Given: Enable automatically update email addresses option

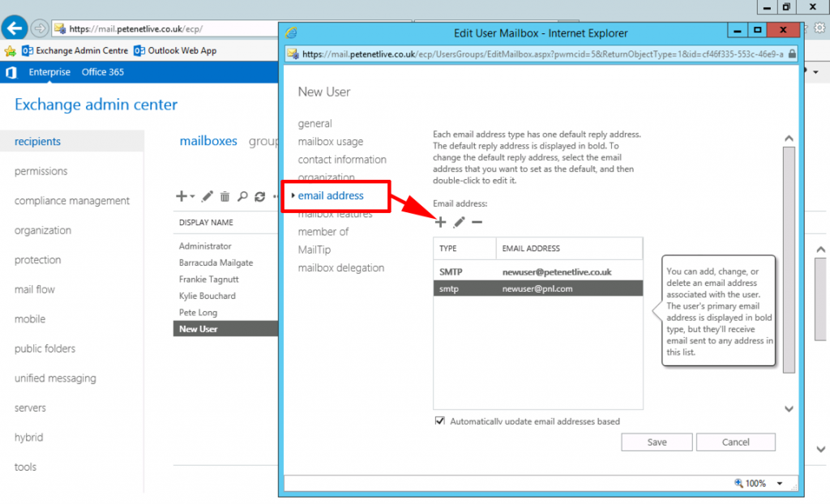Looking at the screenshot, I should (439, 420).
